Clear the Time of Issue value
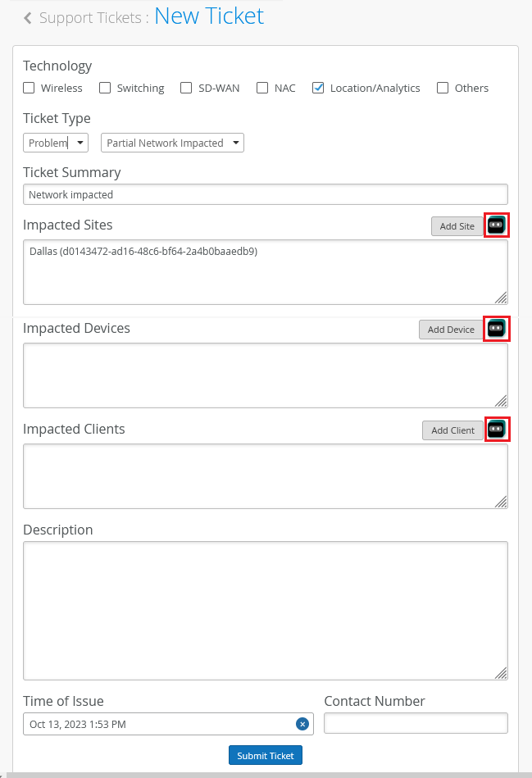 pyautogui.click(x=302, y=724)
